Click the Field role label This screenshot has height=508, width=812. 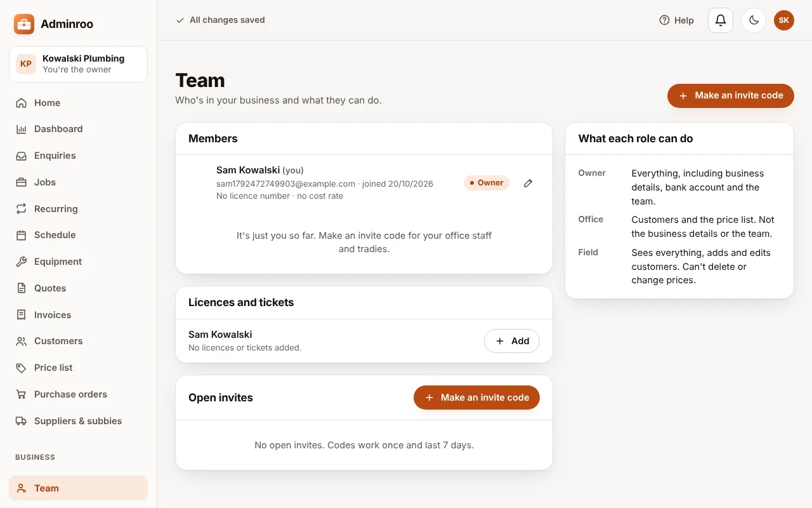[x=588, y=252]
